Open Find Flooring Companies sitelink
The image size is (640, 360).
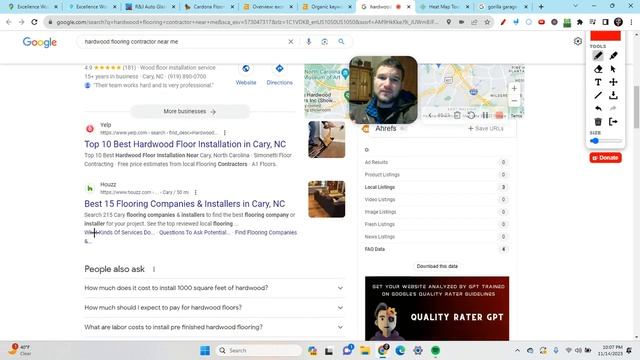266,232
